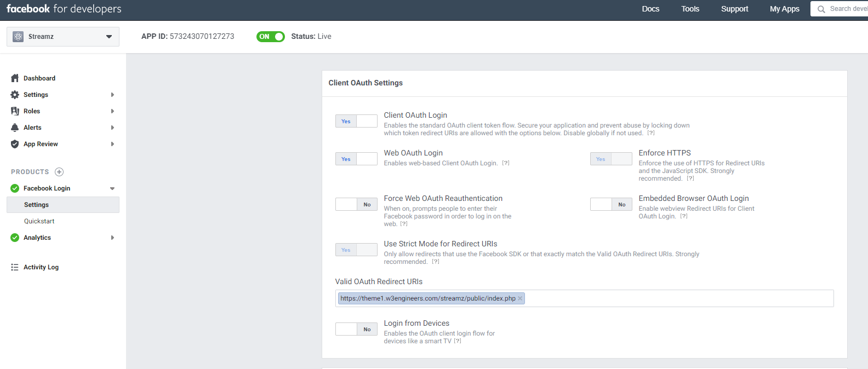Toggle the app ON status switch

pos(270,37)
